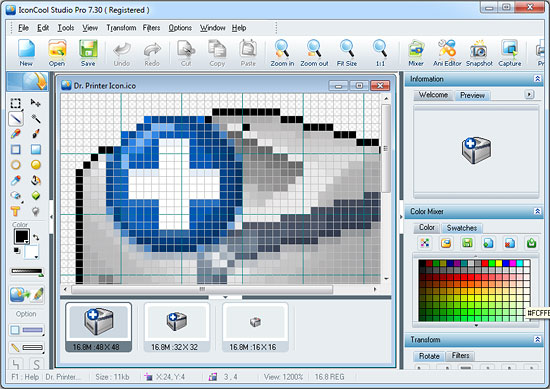
Task: Click the white background color box
Action: point(31,251)
